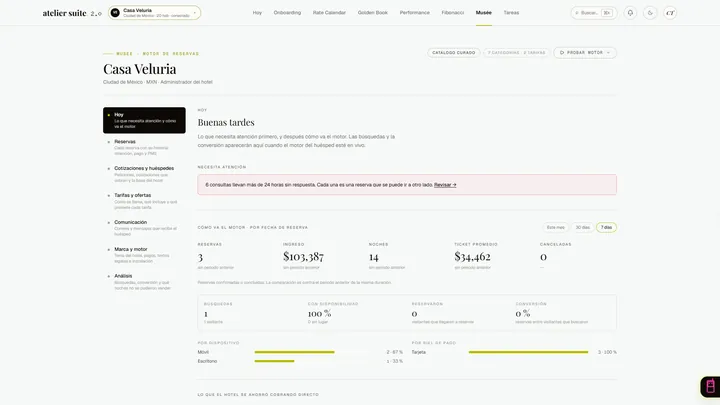Select the 7 días period filter
Viewport: 720px width, 405px height.
(x=606, y=227)
